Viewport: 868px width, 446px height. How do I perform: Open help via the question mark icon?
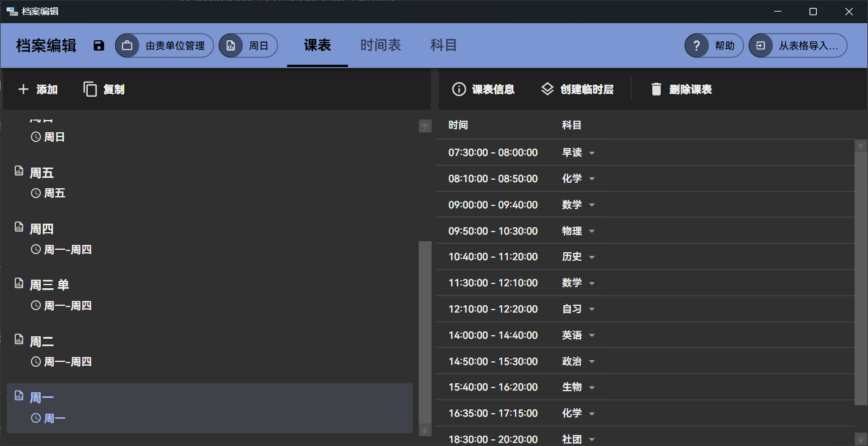(x=696, y=46)
